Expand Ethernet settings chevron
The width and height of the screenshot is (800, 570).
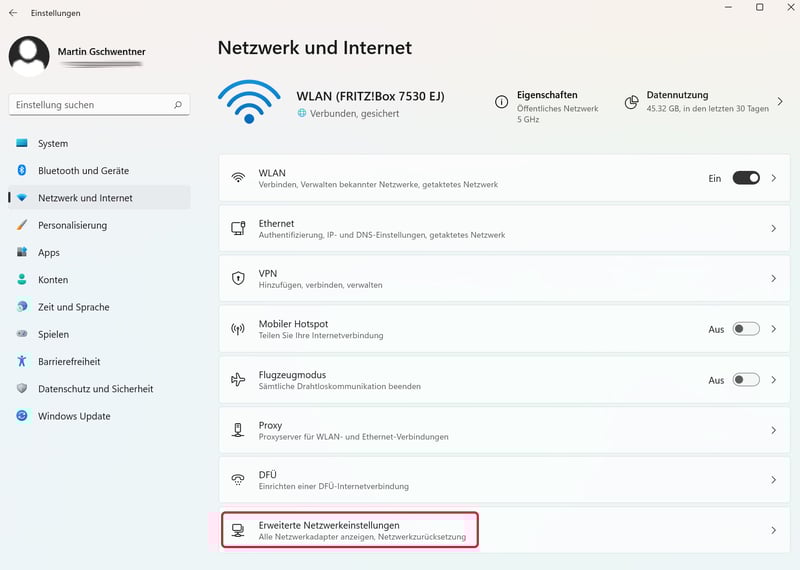coord(773,229)
